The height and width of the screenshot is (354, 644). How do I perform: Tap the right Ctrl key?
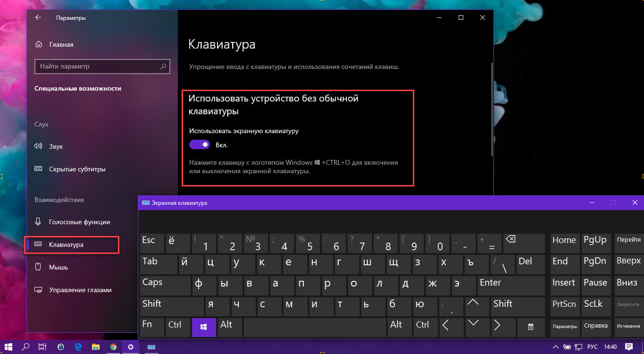[425, 328]
